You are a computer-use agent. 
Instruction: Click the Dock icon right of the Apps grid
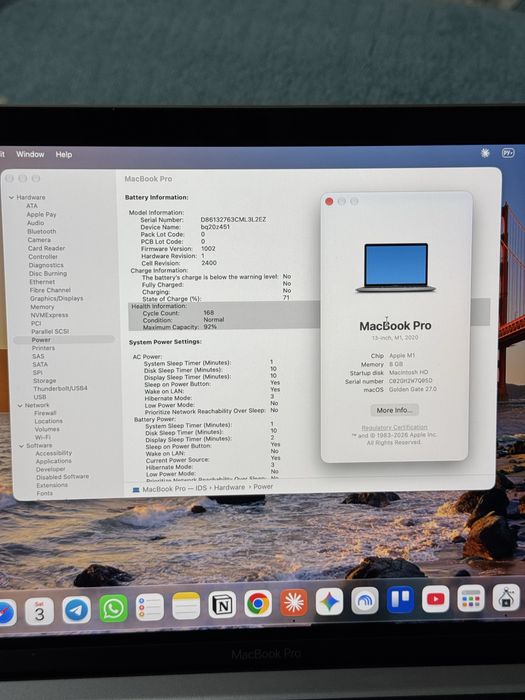[x=506, y=597]
